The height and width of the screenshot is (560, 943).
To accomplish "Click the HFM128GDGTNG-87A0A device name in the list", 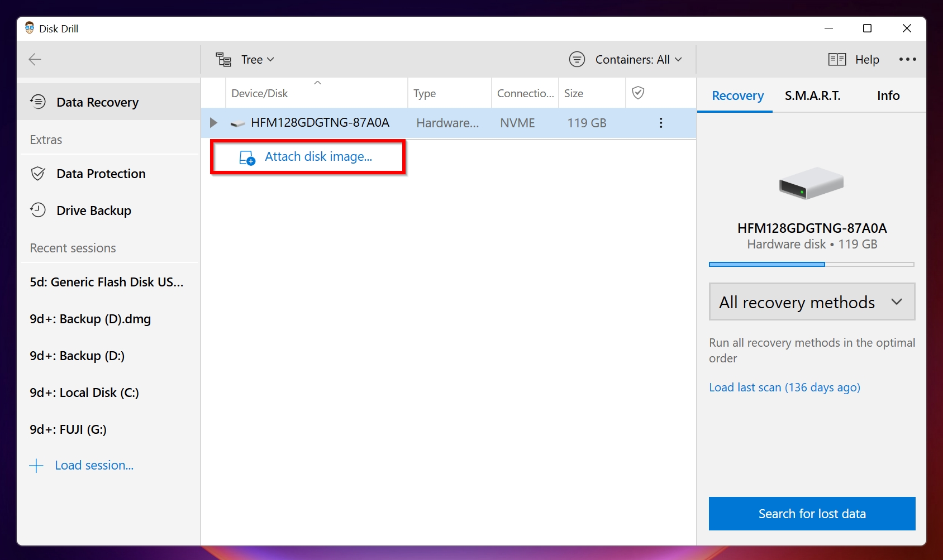I will click(320, 123).
